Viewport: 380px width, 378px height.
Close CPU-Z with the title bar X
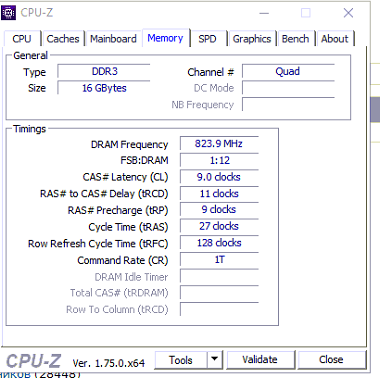pos(348,13)
